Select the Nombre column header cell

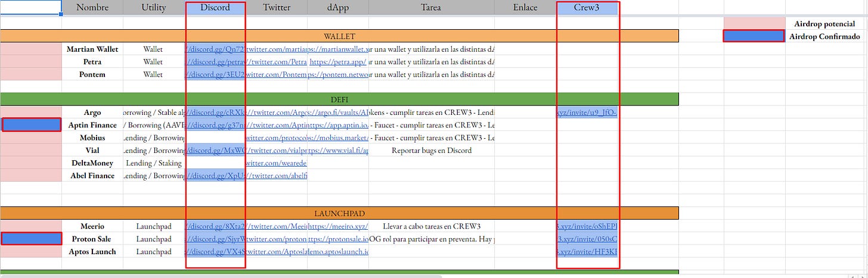pos(92,8)
